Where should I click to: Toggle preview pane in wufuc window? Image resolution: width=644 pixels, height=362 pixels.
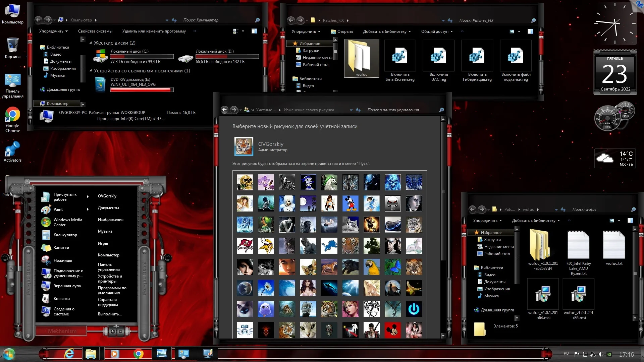(x=630, y=221)
